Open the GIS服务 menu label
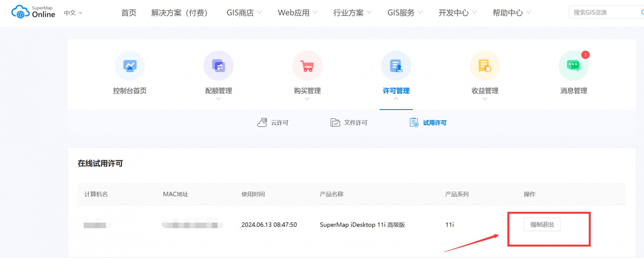644x258 pixels. [401, 13]
